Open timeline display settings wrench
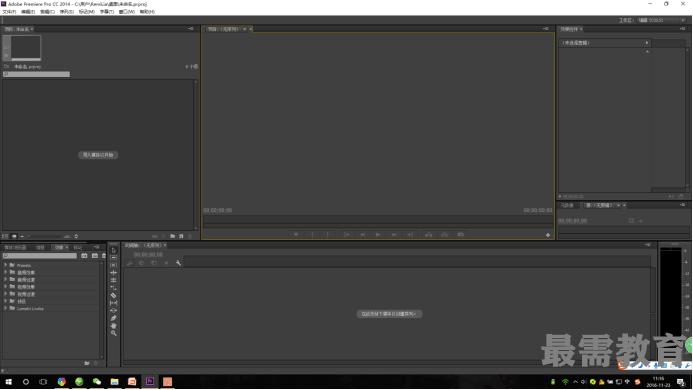Screen dimensions: 693x390 pos(178,263)
